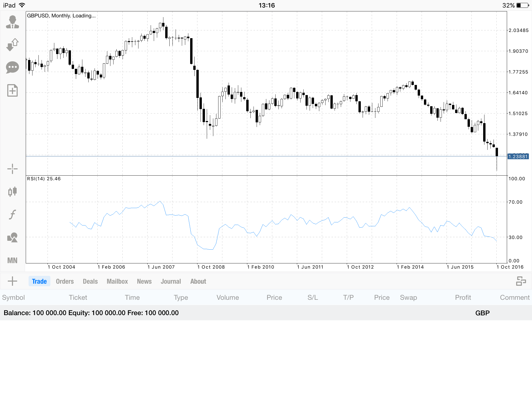Activate the crosshair tool
The image size is (532, 399).
12,169
